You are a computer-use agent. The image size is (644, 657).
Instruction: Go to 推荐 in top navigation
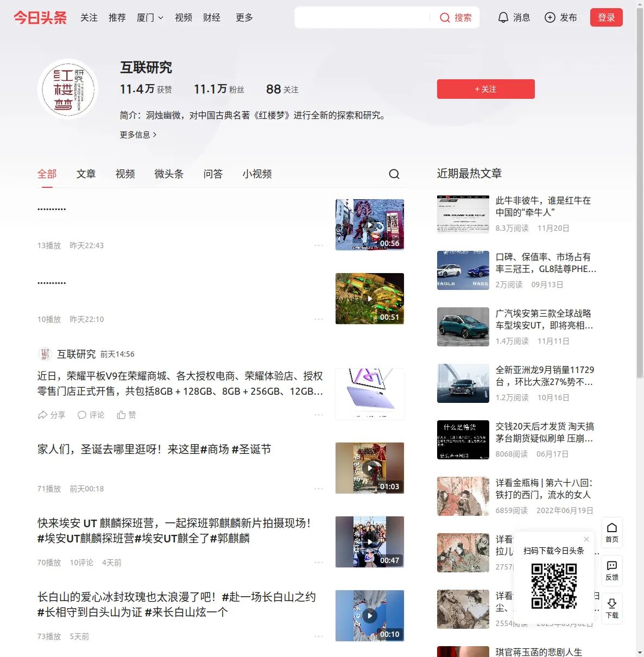point(117,17)
